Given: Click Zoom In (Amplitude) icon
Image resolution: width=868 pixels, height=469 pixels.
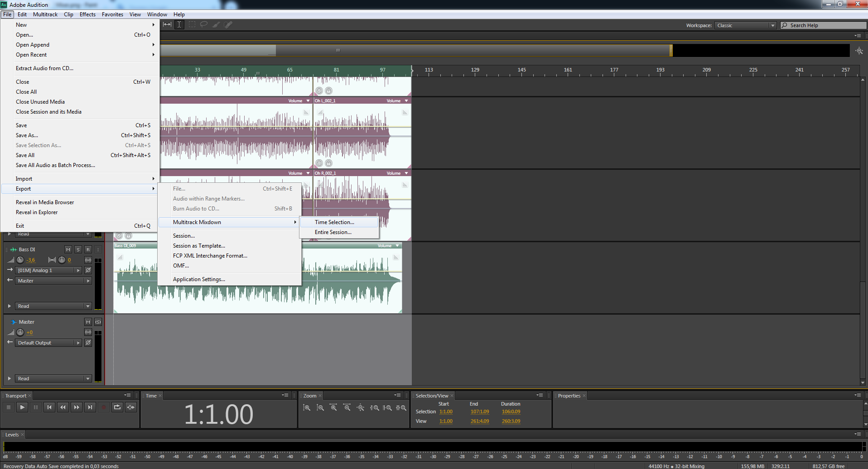Looking at the screenshot, I should pos(307,407).
